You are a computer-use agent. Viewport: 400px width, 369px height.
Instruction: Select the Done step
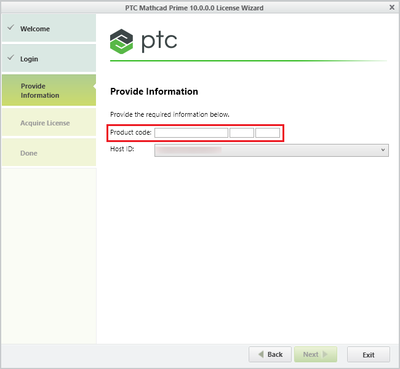pos(49,153)
